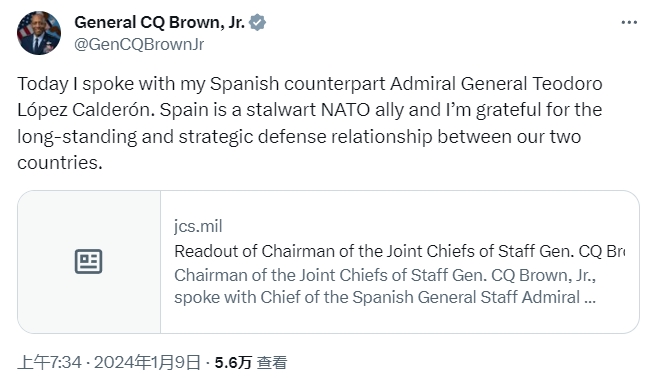Viewport: 656px width, 380px height.
Task: Click tweet text line mentioning Spanish counterpart
Action: pos(310,84)
